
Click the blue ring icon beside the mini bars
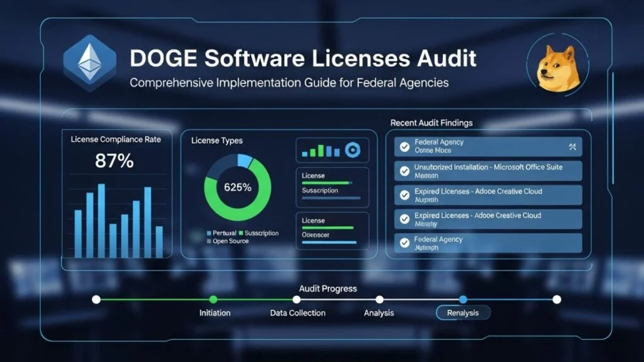352,150
